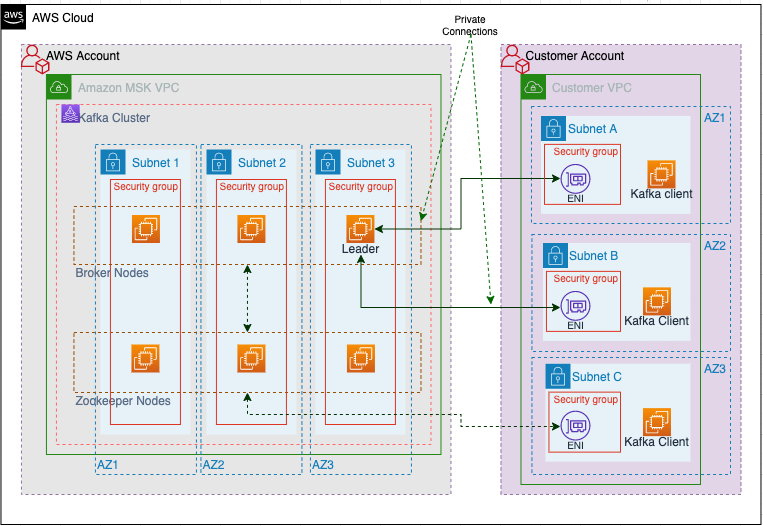Click the Subnet 3 lock icon
The width and height of the screenshot is (763, 526).
point(328,162)
